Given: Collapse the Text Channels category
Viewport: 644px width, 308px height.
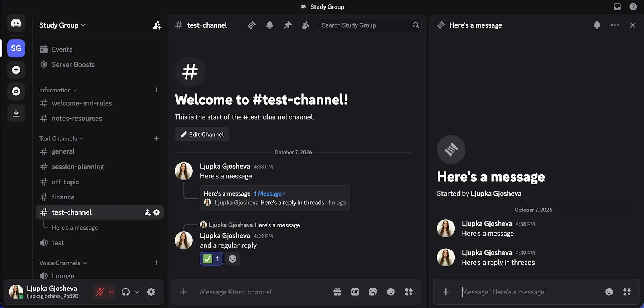Looking at the screenshot, I should (61, 138).
